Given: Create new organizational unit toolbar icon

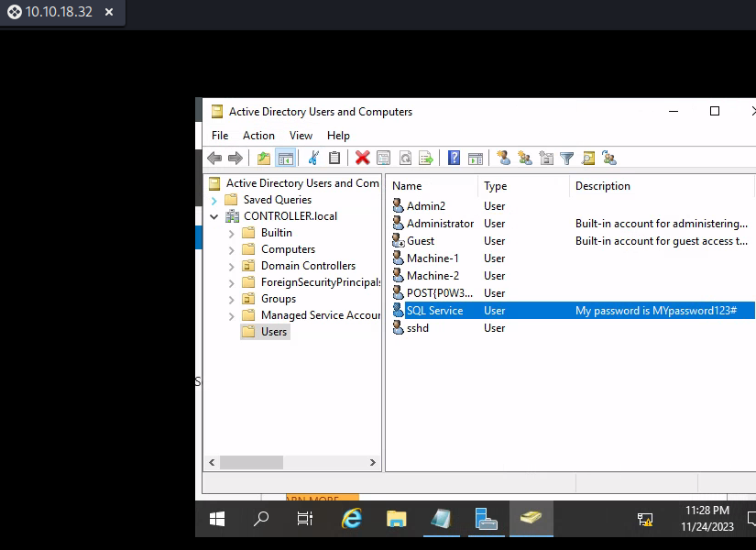Looking at the screenshot, I should [546, 158].
